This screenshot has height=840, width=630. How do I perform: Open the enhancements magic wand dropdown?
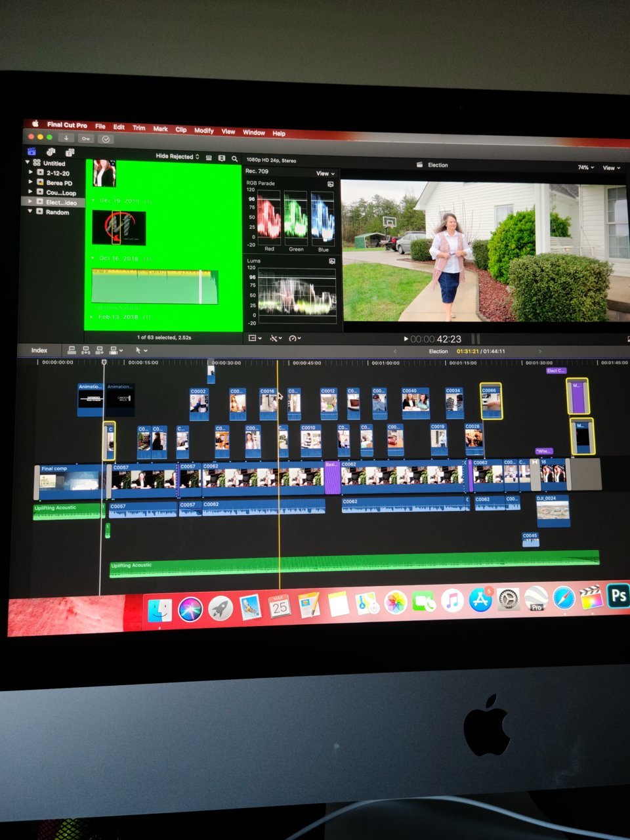(x=276, y=338)
